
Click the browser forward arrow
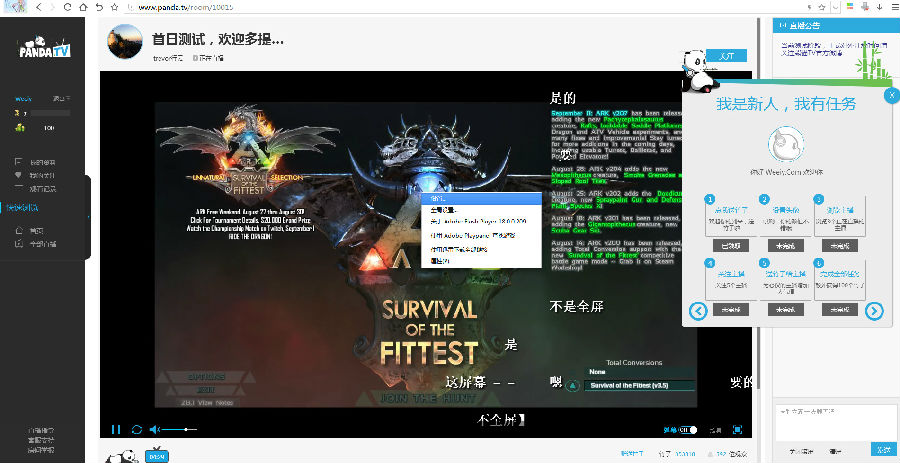click(53, 7)
